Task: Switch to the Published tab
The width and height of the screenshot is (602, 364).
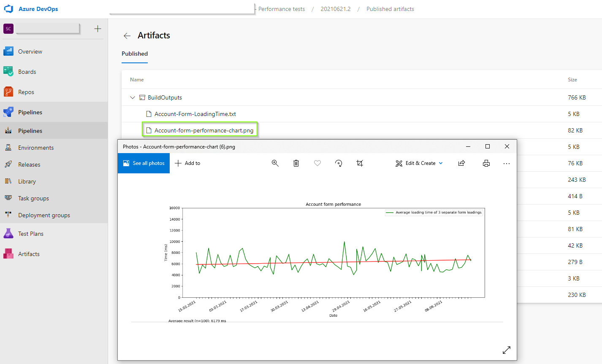Action: (x=134, y=54)
